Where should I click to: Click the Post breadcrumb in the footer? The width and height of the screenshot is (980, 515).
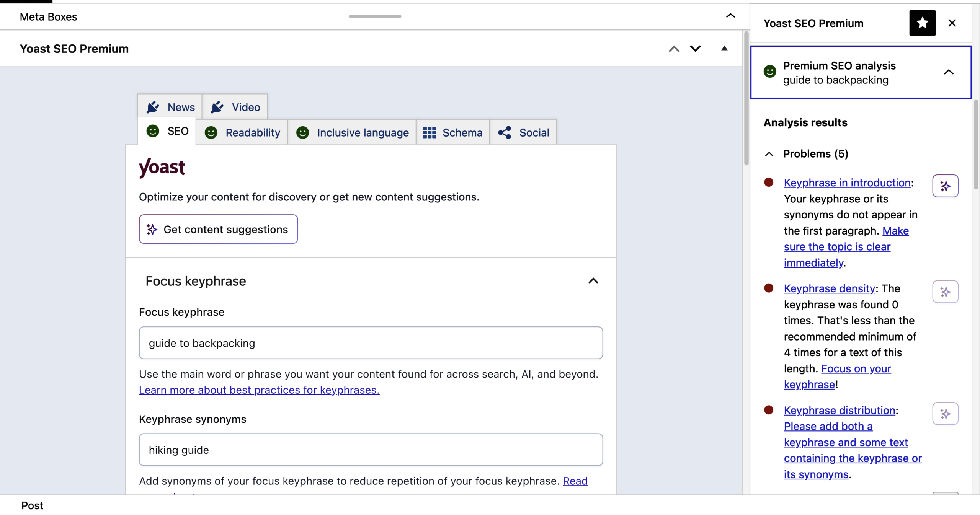[32, 505]
